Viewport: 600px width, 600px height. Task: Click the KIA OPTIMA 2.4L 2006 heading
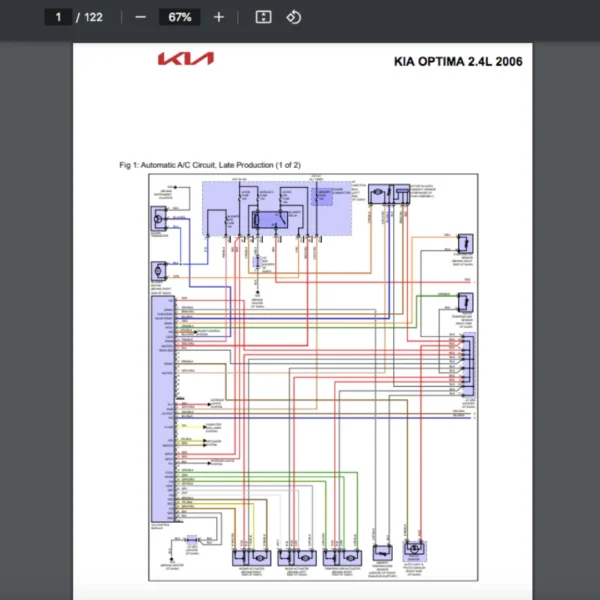[x=458, y=62]
